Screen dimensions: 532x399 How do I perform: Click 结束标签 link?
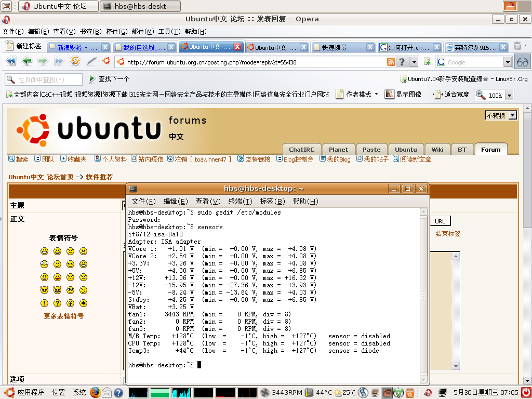pyautogui.click(x=448, y=234)
